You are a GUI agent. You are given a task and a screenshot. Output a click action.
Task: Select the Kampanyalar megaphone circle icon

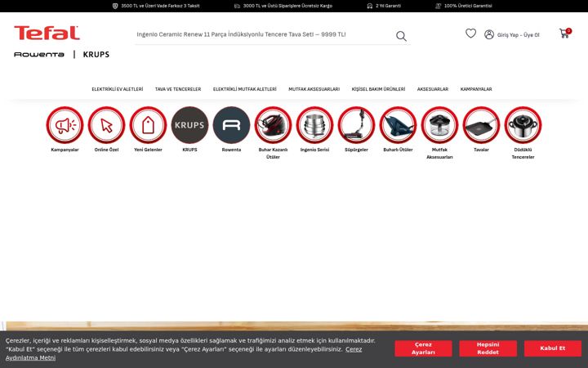pyautogui.click(x=65, y=125)
